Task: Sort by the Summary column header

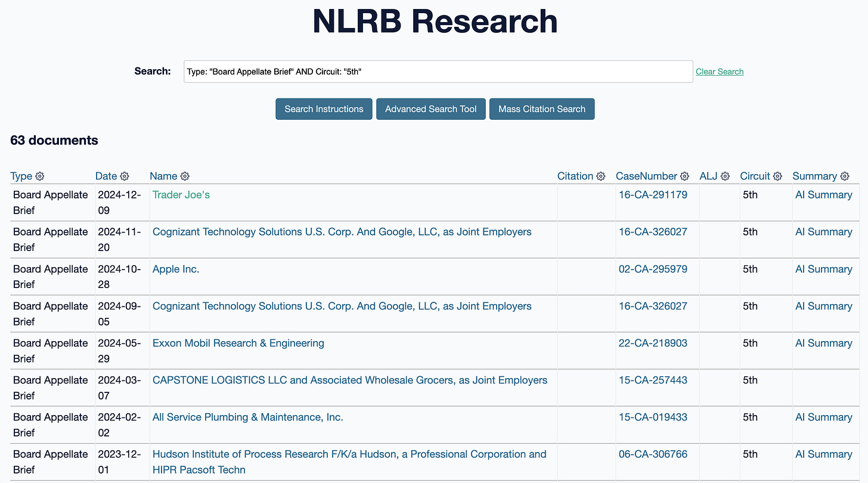Action: [x=814, y=176]
